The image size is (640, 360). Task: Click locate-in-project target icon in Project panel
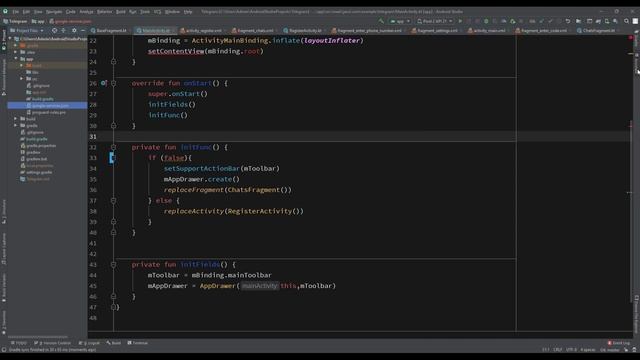(54, 30)
